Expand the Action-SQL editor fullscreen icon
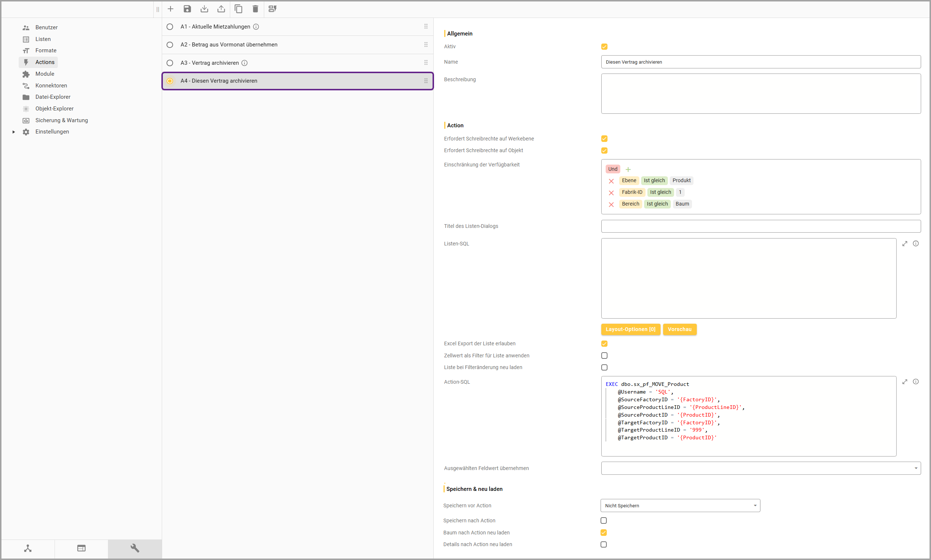Image resolution: width=931 pixels, height=560 pixels. [905, 382]
